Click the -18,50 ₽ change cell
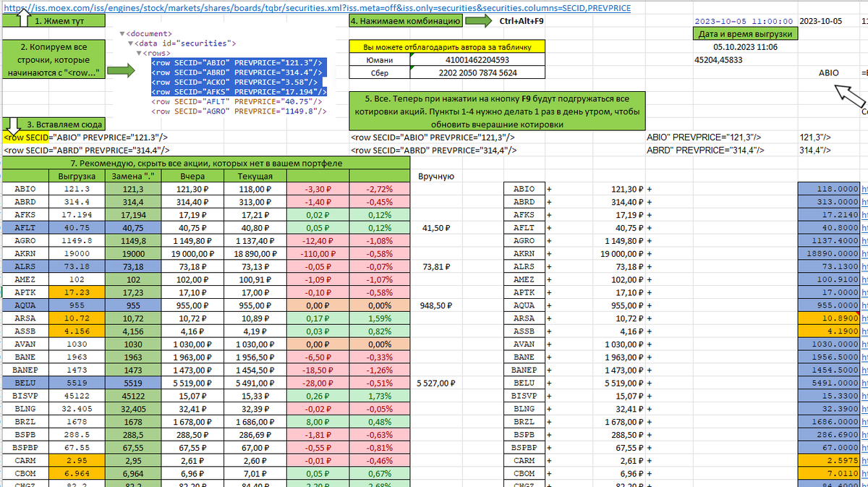The image size is (868, 487). pos(318,370)
